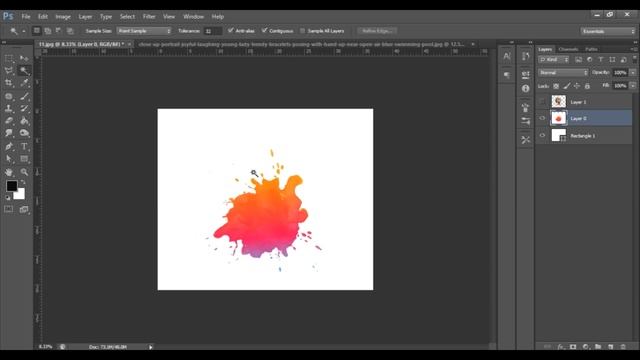Open the Opacity slider arrow

(x=633, y=73)
